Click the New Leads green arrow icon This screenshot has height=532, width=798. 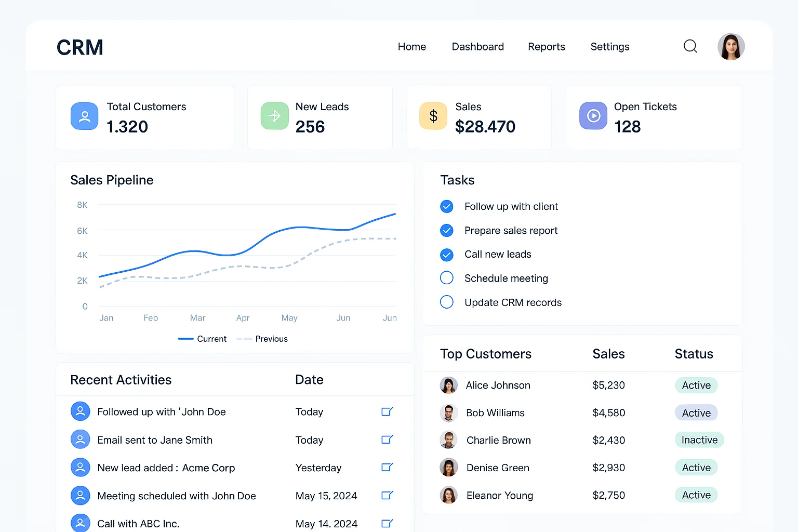(x=275, y=116)
